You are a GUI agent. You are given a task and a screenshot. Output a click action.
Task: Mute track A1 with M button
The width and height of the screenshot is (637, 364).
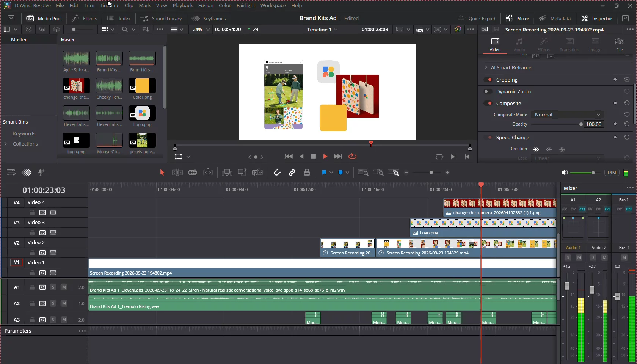click(64, 287)
